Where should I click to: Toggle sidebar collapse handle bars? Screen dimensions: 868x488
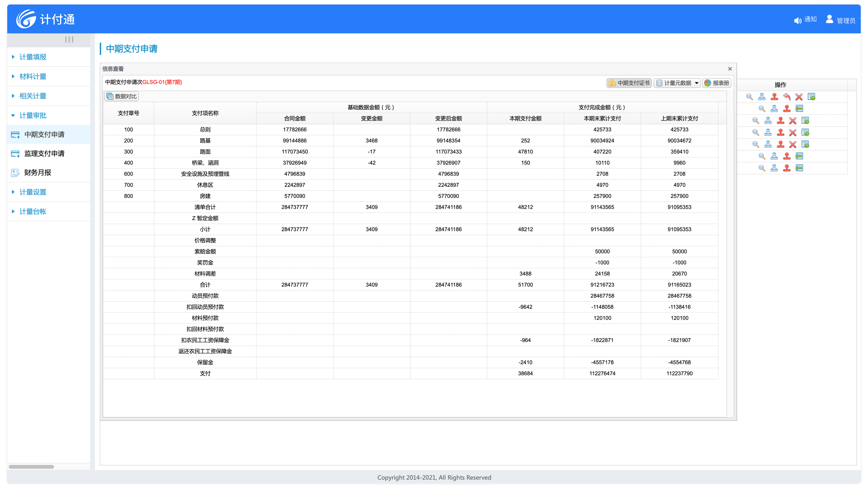[69, 39]
